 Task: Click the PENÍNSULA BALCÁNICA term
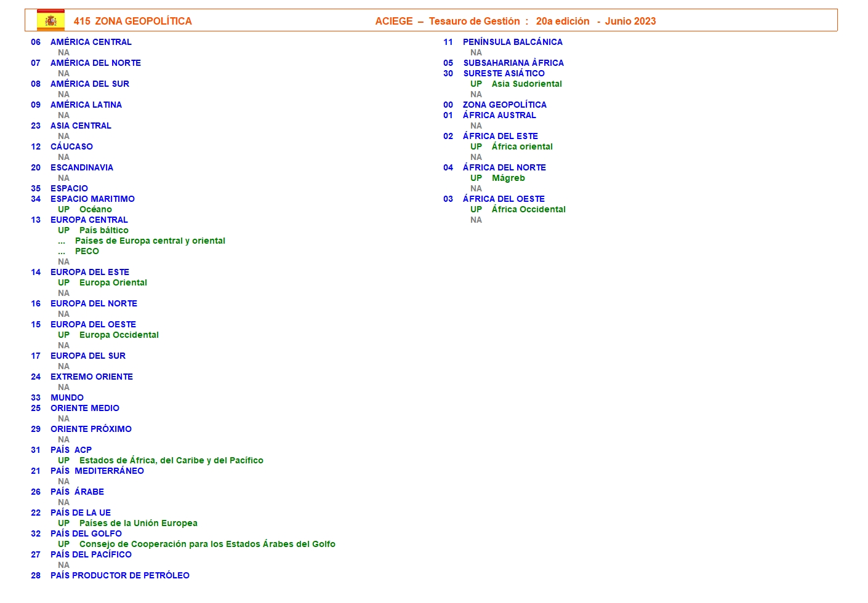pos(512,42)
